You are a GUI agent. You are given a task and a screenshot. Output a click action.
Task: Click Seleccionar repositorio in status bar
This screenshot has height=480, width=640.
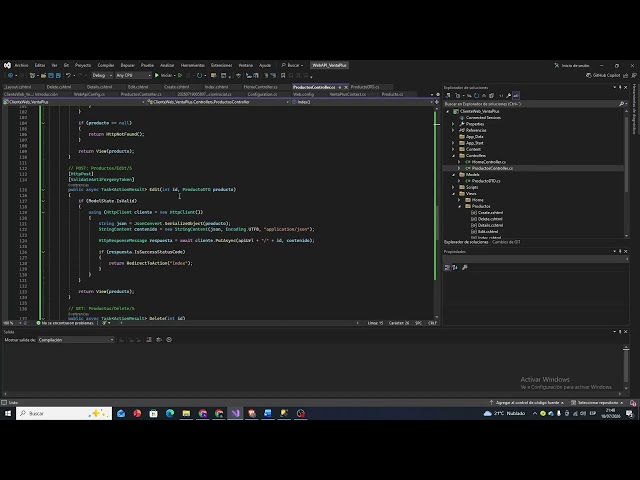[598, 402]
